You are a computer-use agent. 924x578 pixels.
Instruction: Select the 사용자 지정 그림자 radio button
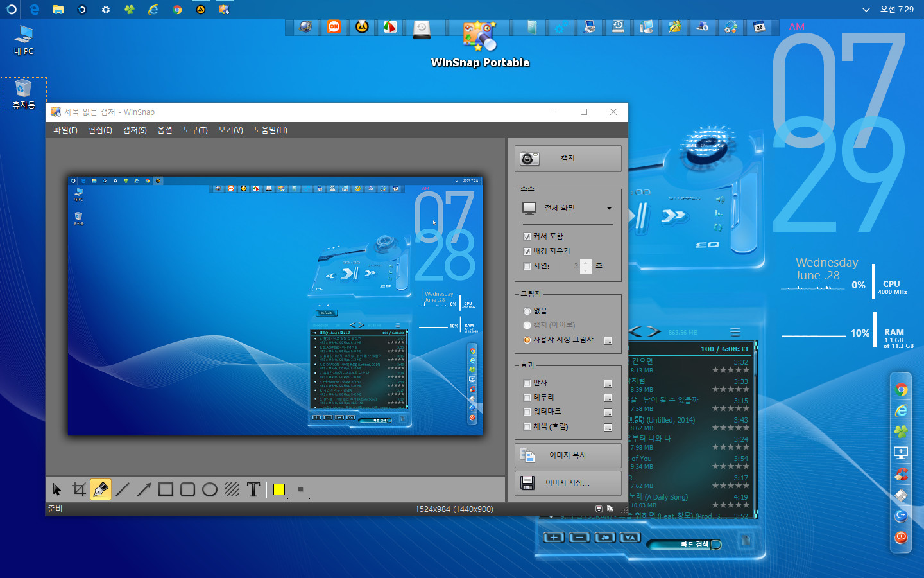527,340
